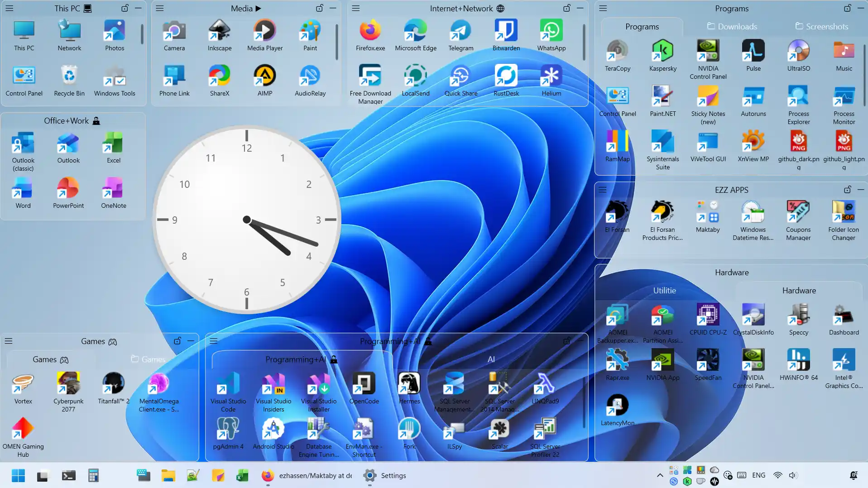Screen dimensions: 868x488
Task: Toggle the lock on Programs fence
Action: [847, 8]
